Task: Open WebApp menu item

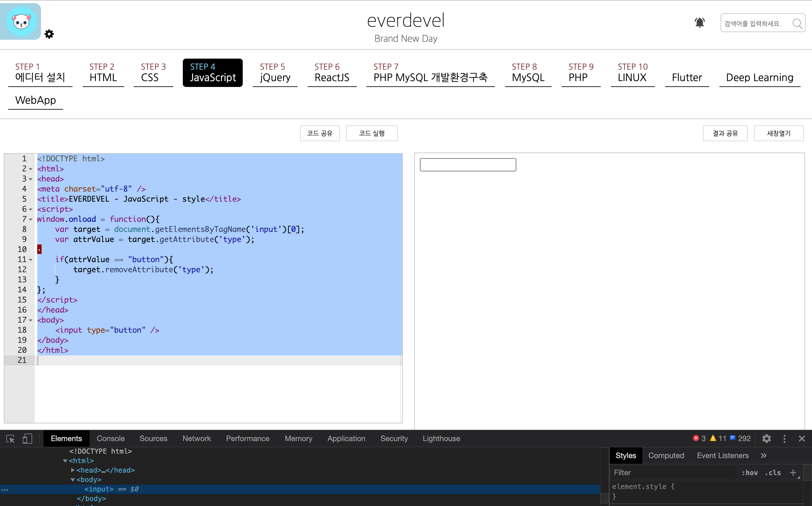Action: (x=36, y=100)
